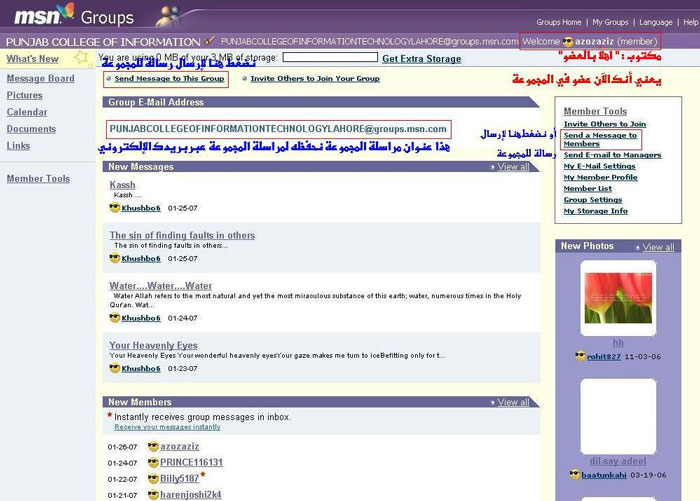The image size is (700, 501).
Task: Open Your Heavenly Eyes message
Action: (153, 345)
